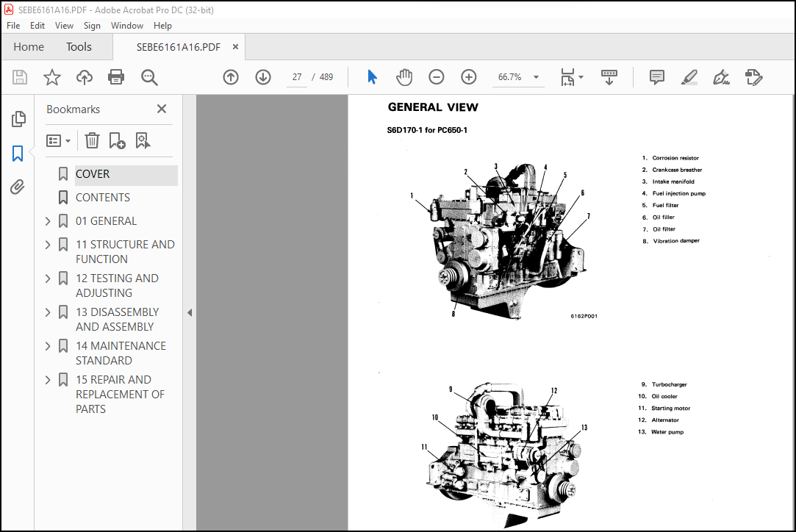Click the zoom percentage field 66.7%
The height and width of the screenshot is (532, 796).
point(509,77)
